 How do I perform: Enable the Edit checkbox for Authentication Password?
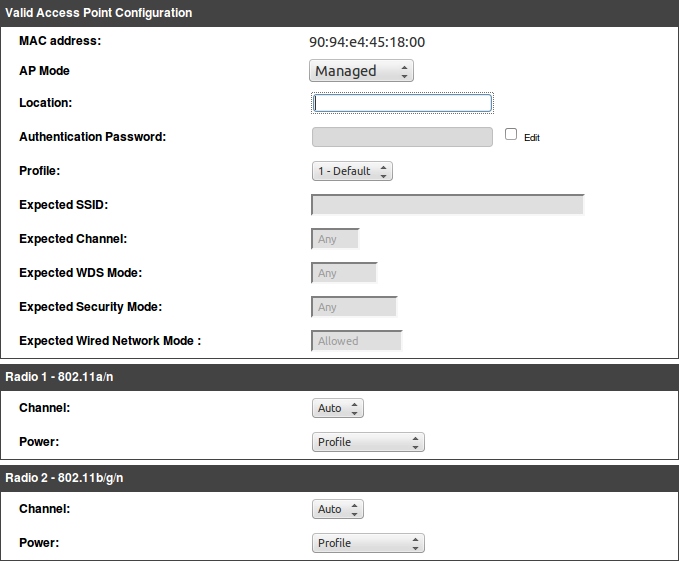click(x=511, y=134)
